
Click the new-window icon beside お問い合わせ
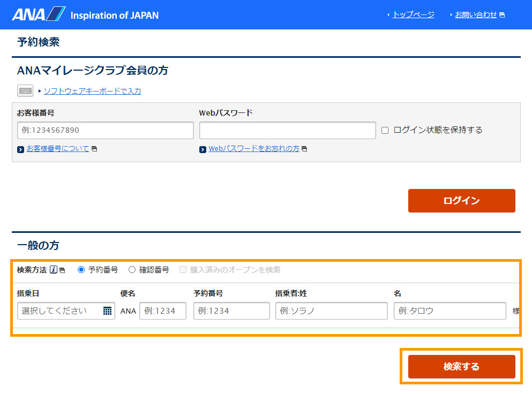[x=502, y=15]
